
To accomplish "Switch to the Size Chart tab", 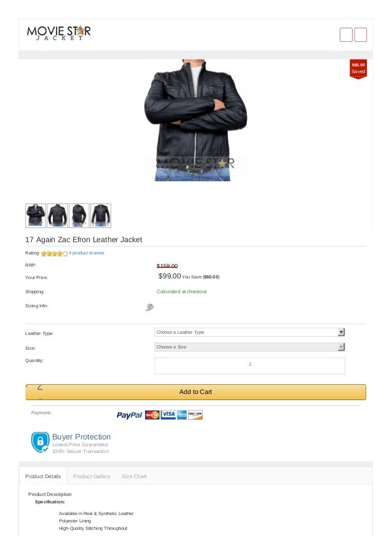I will coord(134,476).
